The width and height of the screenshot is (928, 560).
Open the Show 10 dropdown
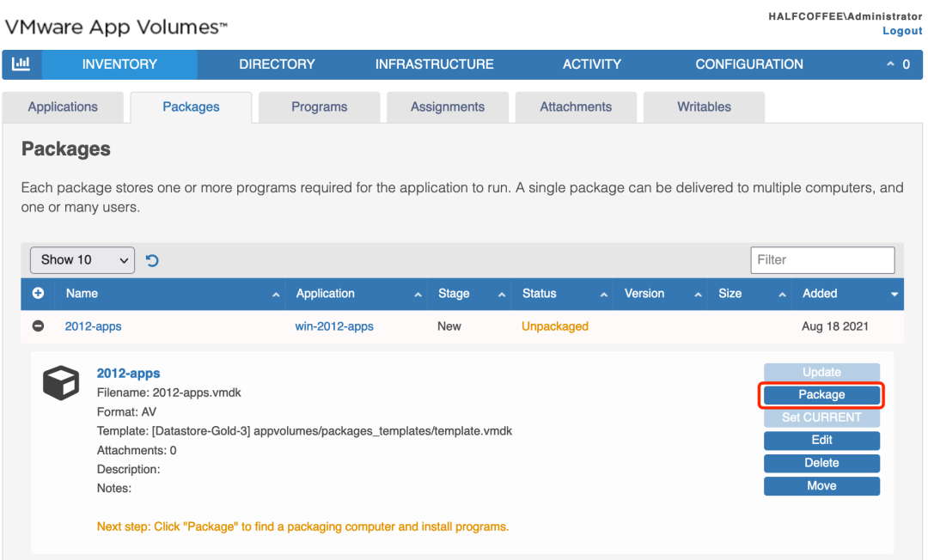click(82, 260)
